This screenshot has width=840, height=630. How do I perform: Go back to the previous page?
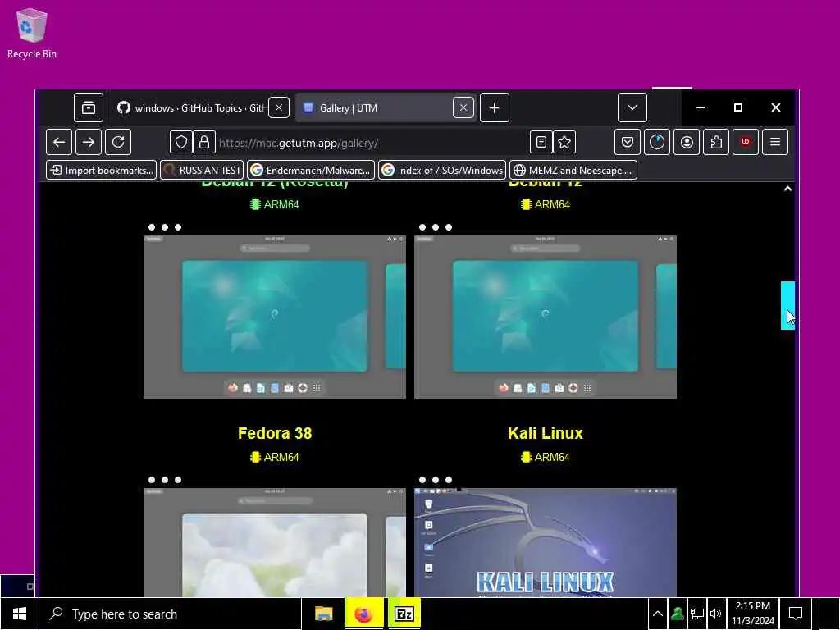point(59,142)
